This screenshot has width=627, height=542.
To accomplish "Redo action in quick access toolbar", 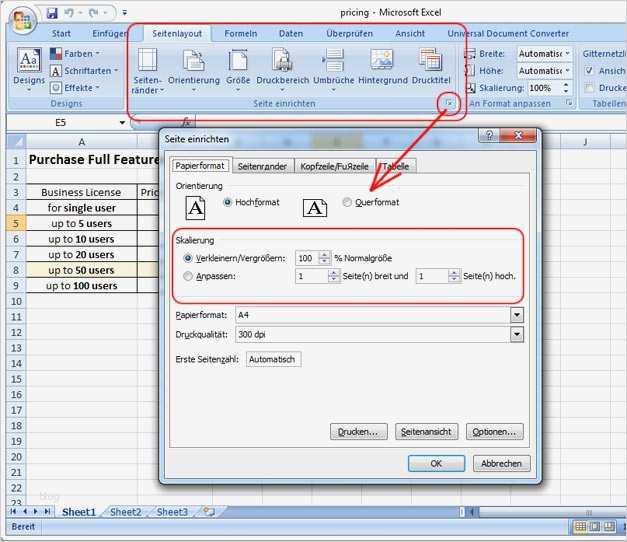I will tap(94, 13).
